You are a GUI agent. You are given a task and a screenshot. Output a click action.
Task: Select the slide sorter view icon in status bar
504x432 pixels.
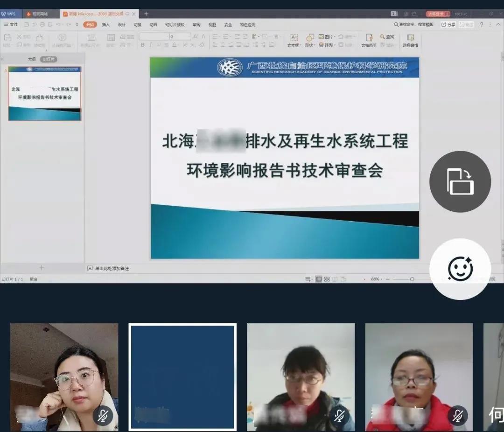[327, 279]
